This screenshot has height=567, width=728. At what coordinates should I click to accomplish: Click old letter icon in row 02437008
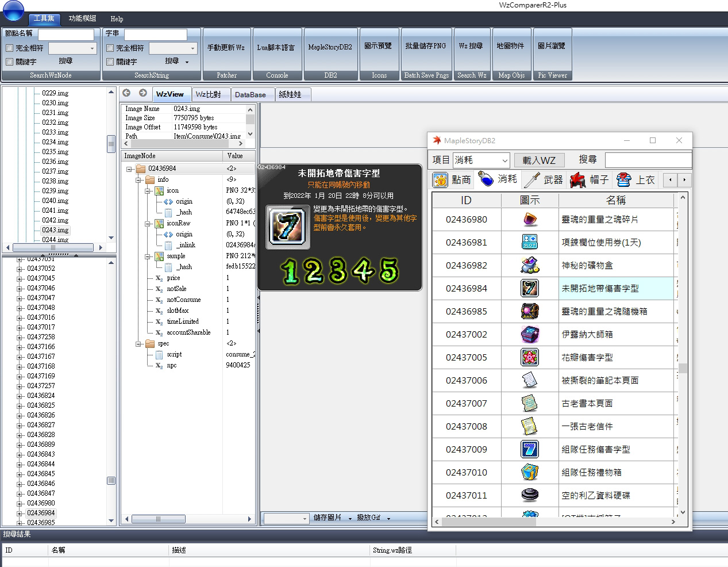pos(530,426)
